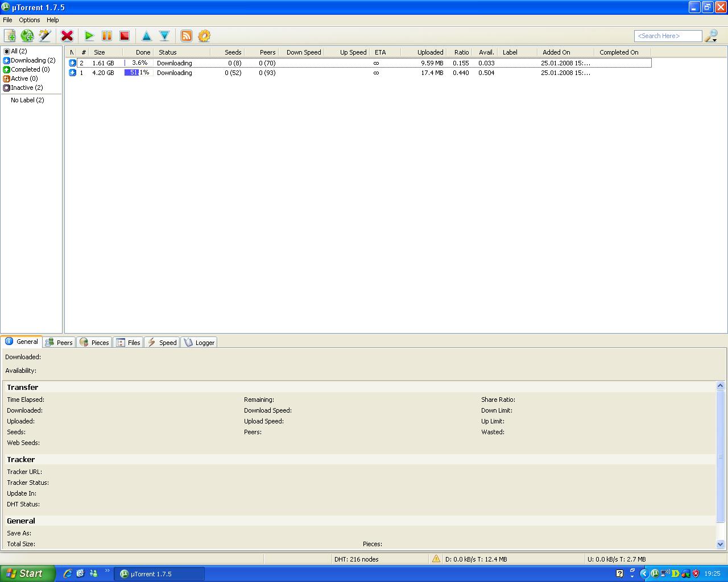728x582 pixels.
Task: Click the blue Move Down Queue arrow
Action: point(164,36)
